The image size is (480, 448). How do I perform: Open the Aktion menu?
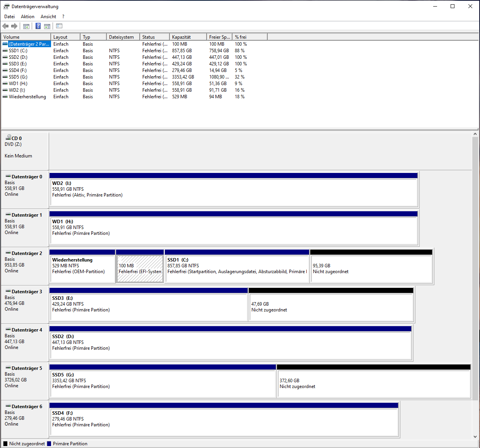coord(27,17)
